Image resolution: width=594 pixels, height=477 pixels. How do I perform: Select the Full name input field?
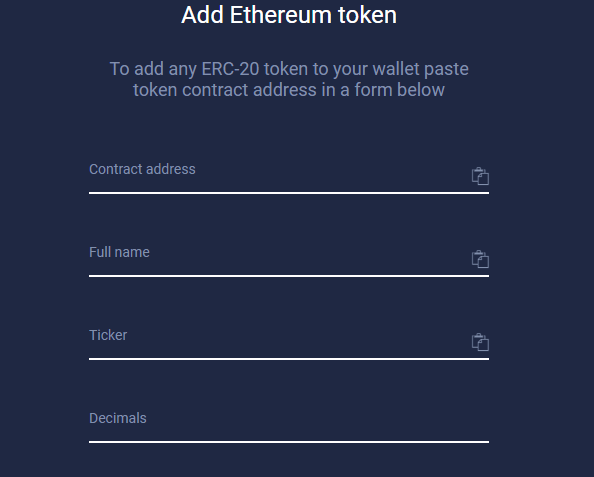click(278, 260)
